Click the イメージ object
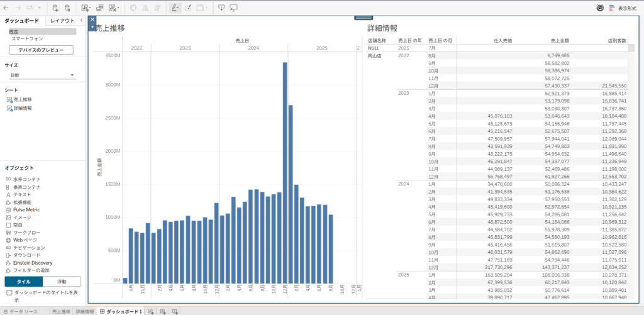Screen dimensions: 644x315 [19, 218]
